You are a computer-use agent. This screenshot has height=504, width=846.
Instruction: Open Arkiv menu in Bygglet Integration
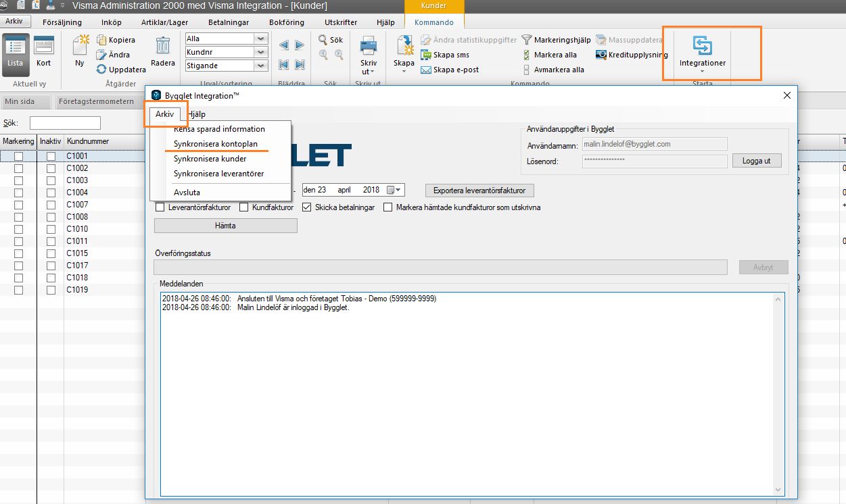click(x=164, y=114)
